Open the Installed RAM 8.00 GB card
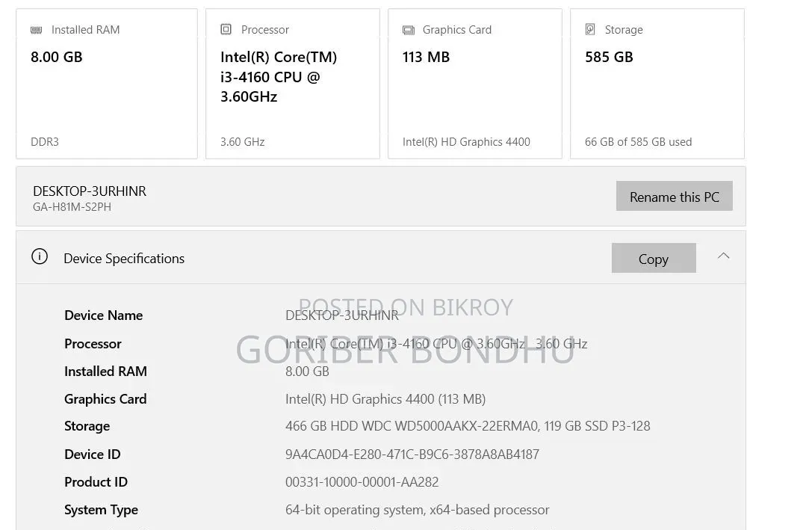This screenshot has width=812, height=530. pos(107,84)
